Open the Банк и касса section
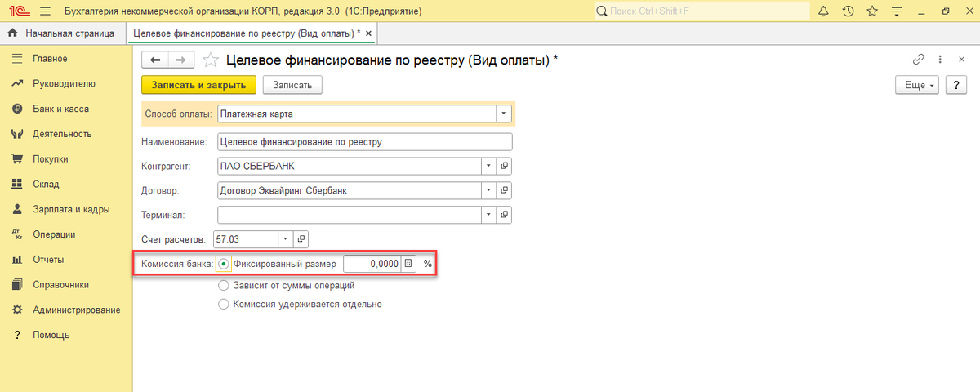Screen dimensions: 980x392 click(60, 109)
